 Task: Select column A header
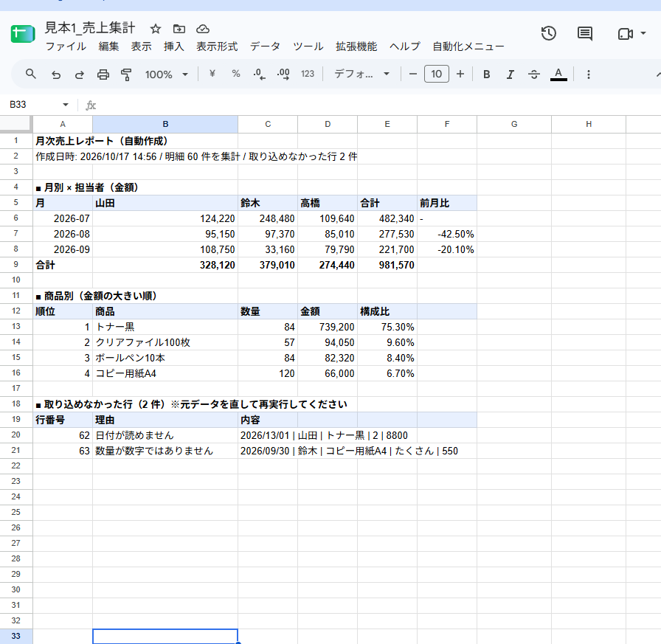[63, 125]
